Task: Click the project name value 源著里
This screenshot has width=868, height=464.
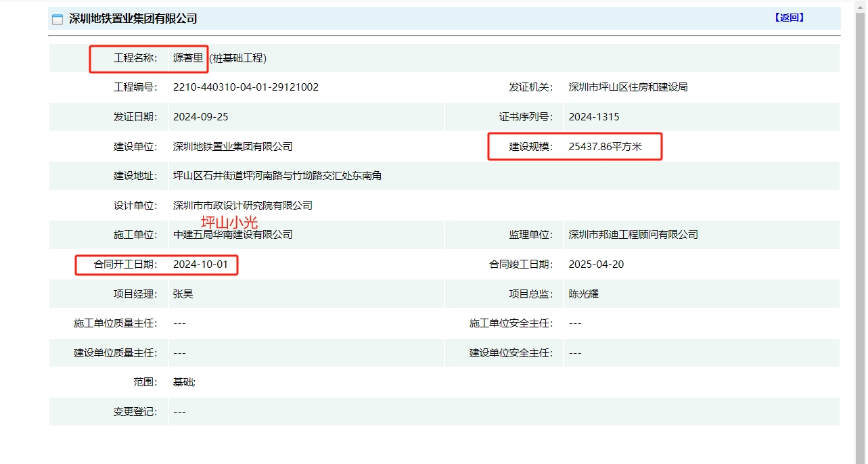Action: tap(188, 58)
